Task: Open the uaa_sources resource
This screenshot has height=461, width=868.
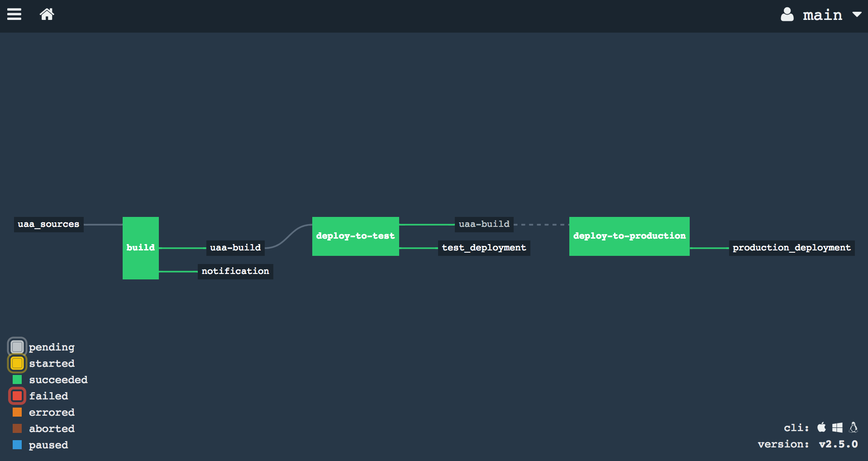Action: point(48,224)
